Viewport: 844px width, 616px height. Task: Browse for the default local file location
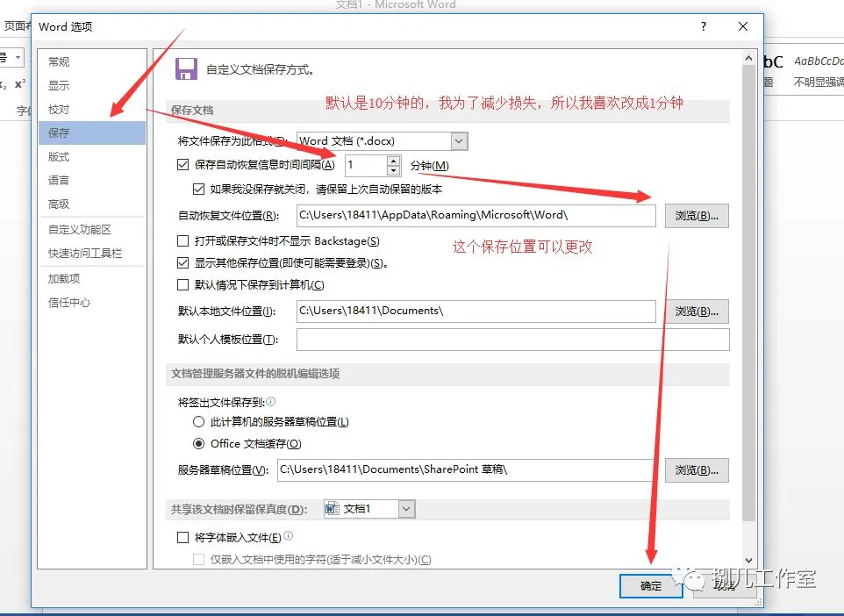click(697, 312)
